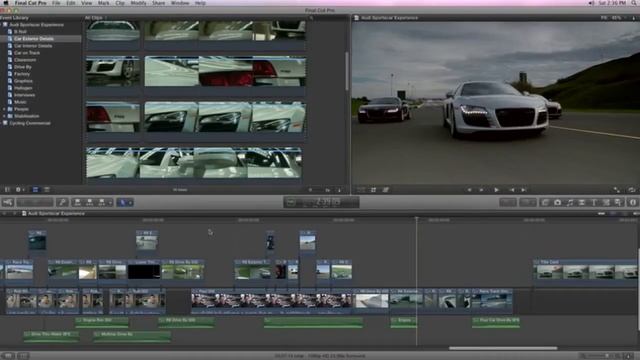Select Car Interior Details collection
Screen dimensions: 640x360
[x=33, y=46]
